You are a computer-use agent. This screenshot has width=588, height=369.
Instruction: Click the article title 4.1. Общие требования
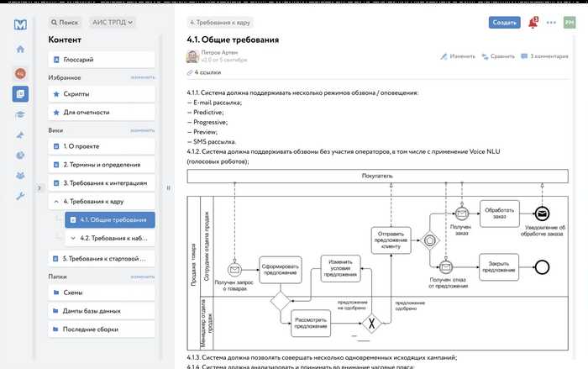[x=233, y=40]
